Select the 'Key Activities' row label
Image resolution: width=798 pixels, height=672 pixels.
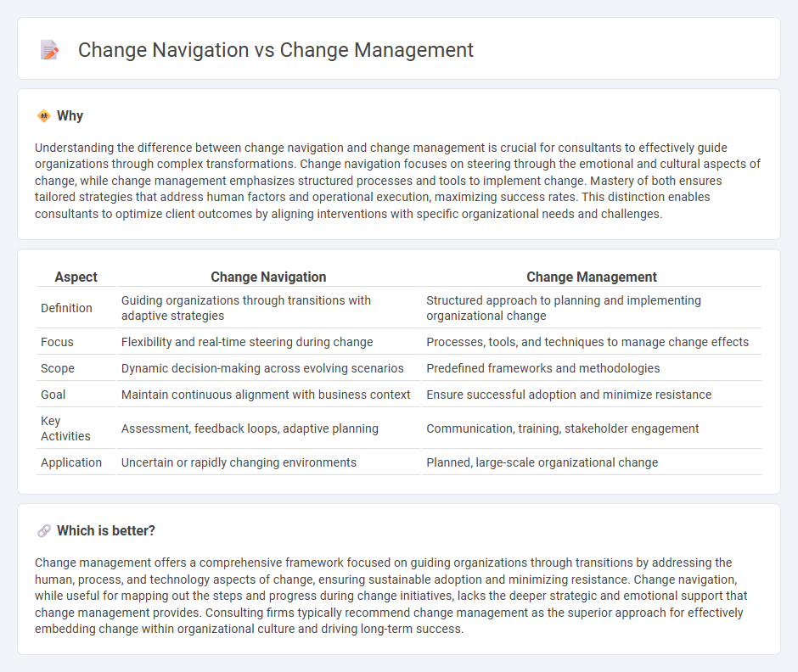65,428
